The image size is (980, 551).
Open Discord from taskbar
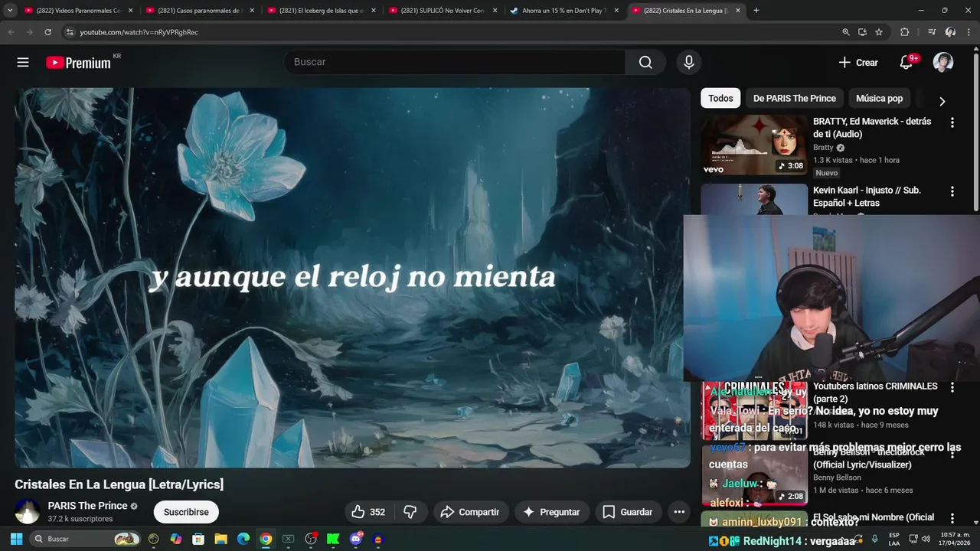[355, 539]
